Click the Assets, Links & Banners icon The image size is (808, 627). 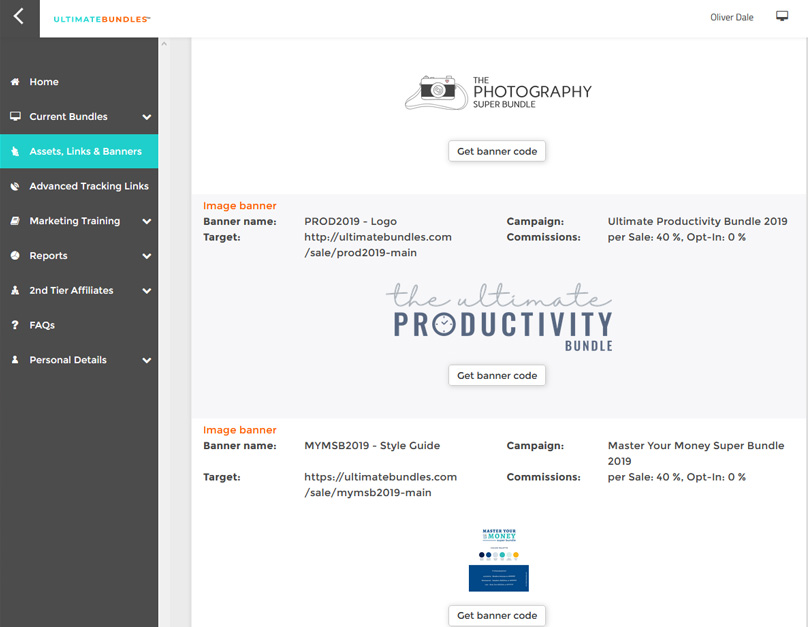pos(15,151)
